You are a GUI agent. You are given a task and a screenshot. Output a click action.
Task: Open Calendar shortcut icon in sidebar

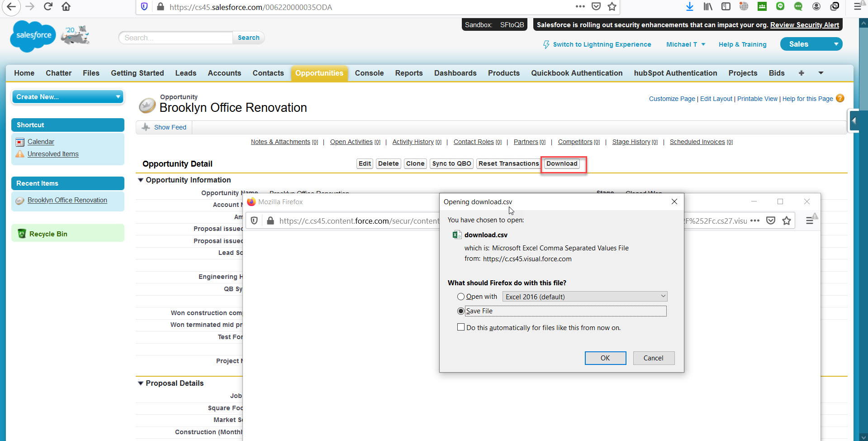[20, 142]
